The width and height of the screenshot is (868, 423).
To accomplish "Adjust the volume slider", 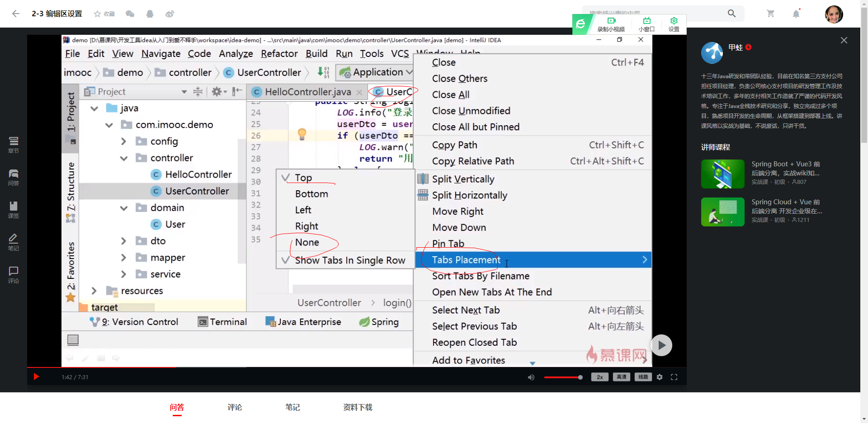I will point(563,377).
